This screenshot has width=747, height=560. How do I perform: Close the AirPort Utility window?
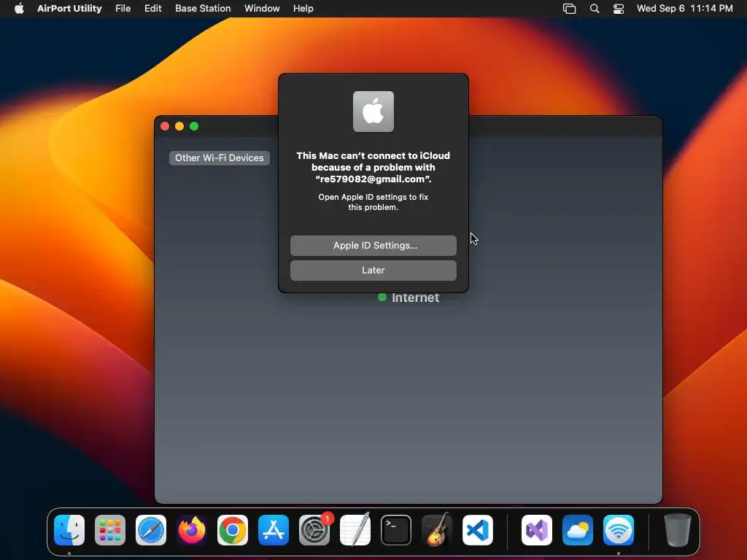click(x=165, y=126)
